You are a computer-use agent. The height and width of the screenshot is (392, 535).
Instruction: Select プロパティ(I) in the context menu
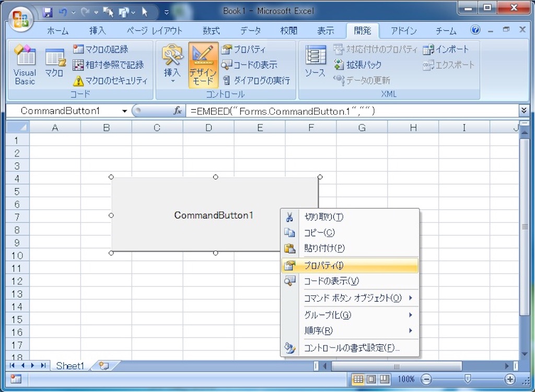[x=350, y=266]
